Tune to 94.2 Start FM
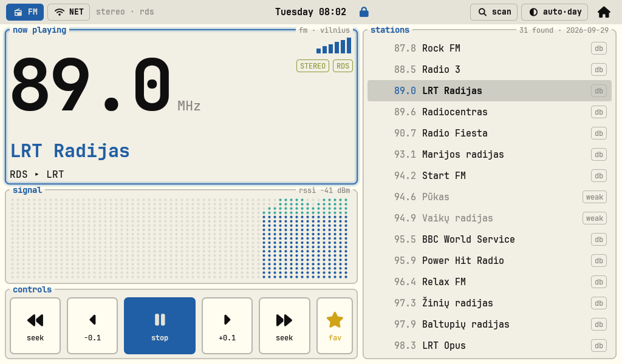Screen dimensions: 622x364 (490, 176)
